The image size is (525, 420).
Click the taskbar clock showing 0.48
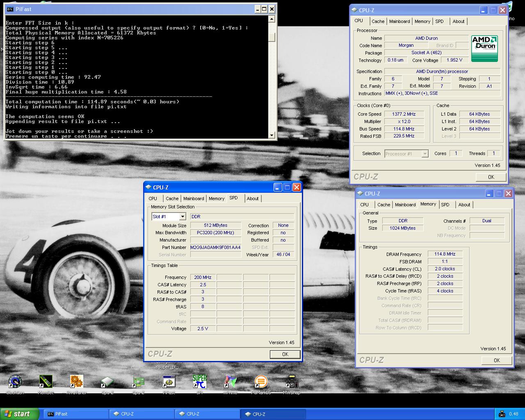tap(514, 414)
